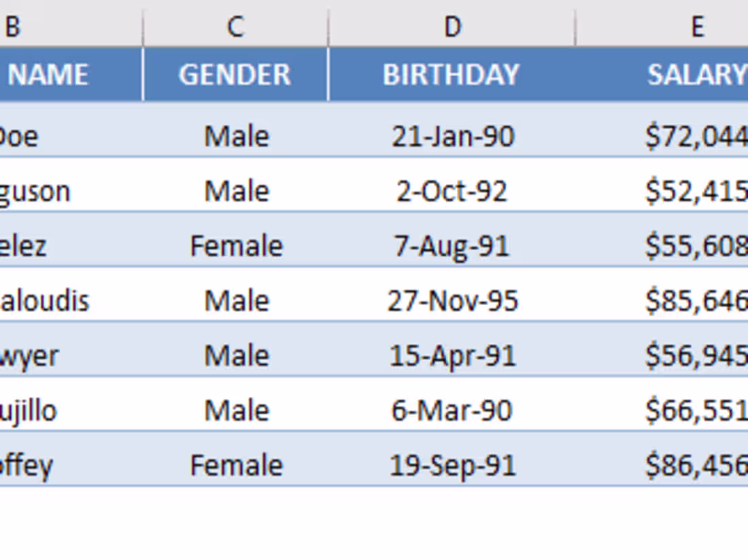Click the NAME table header cell
Image resolution: width=748 pixels, height=560 pixels.
(x=49, y=75)
